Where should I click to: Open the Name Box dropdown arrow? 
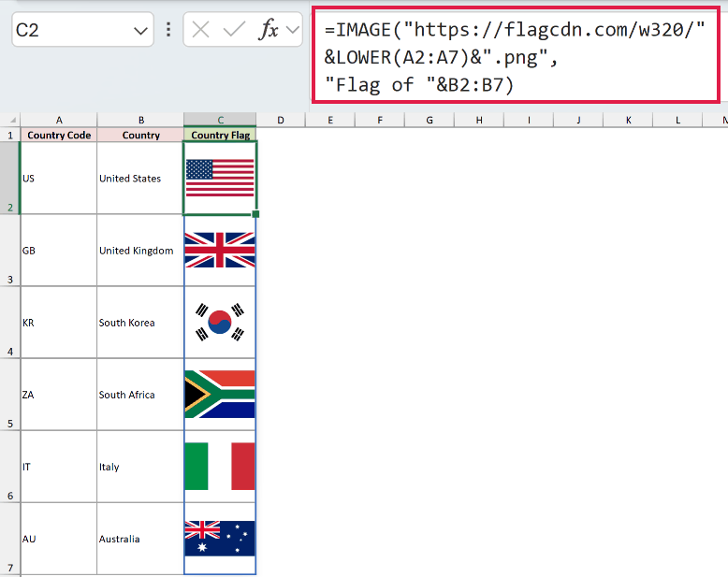140,31
